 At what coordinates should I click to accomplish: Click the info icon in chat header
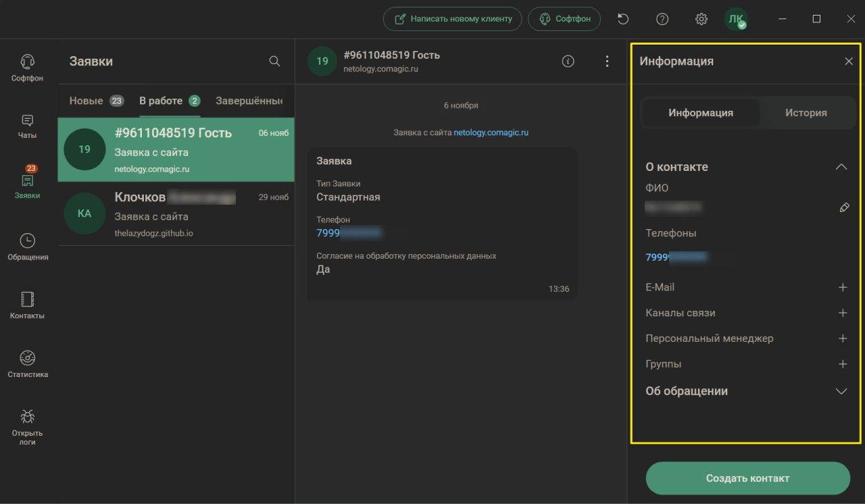pos(568,61)
